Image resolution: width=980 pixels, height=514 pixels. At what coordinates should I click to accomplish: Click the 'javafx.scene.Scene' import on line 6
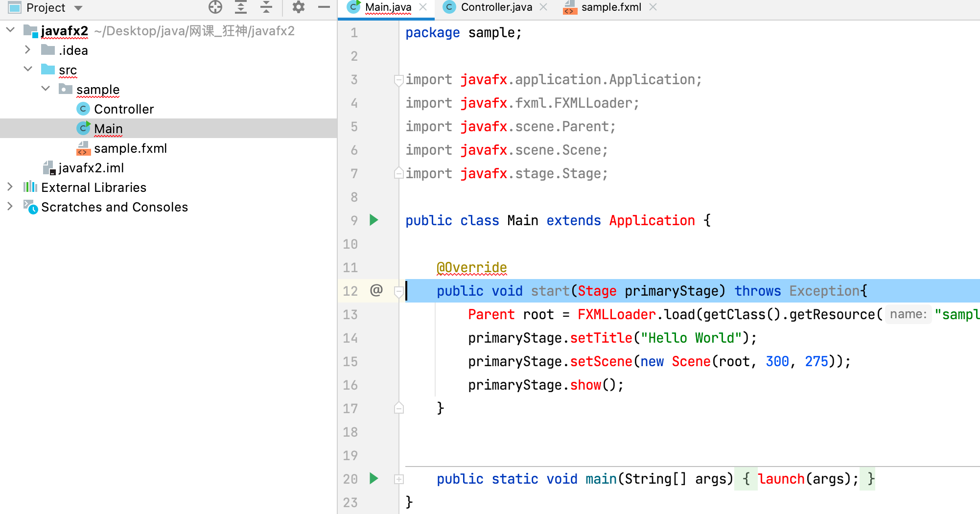pos(531,150)
